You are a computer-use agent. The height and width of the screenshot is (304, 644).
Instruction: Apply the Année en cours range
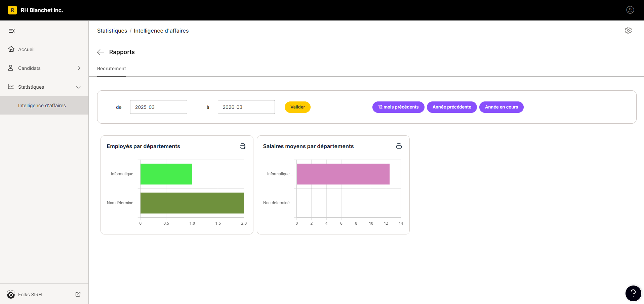[501, 107]
